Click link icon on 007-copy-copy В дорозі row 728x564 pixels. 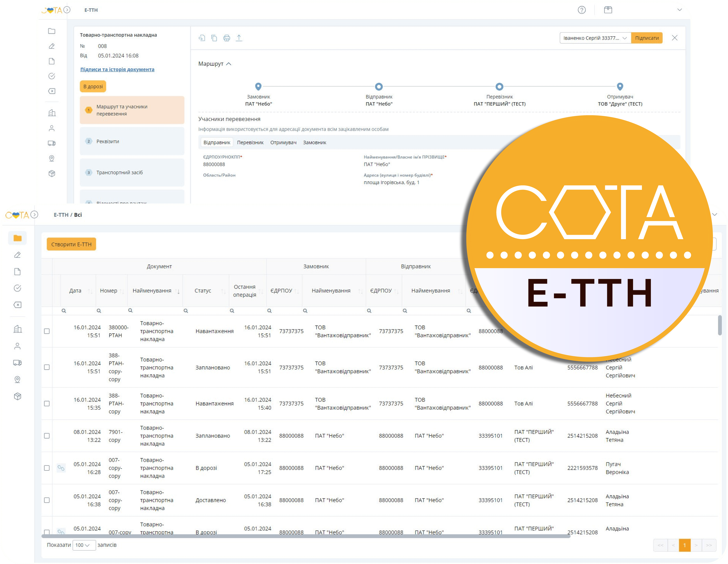pyautogui.click(x=61, y=468)
